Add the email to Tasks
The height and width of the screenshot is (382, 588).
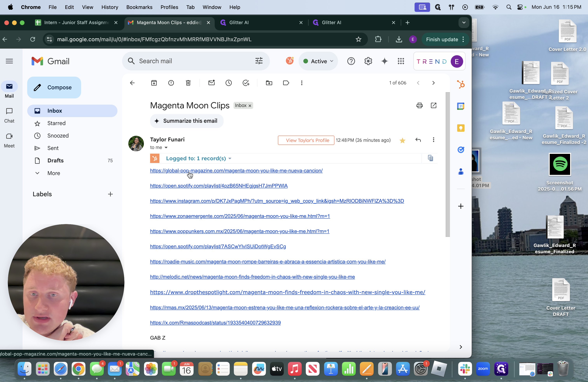tap(246, 83)
